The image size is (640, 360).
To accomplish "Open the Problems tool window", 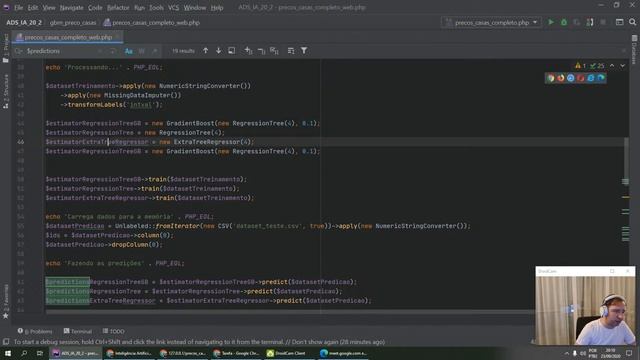I will pyautogui.click(x=35, y=331).
